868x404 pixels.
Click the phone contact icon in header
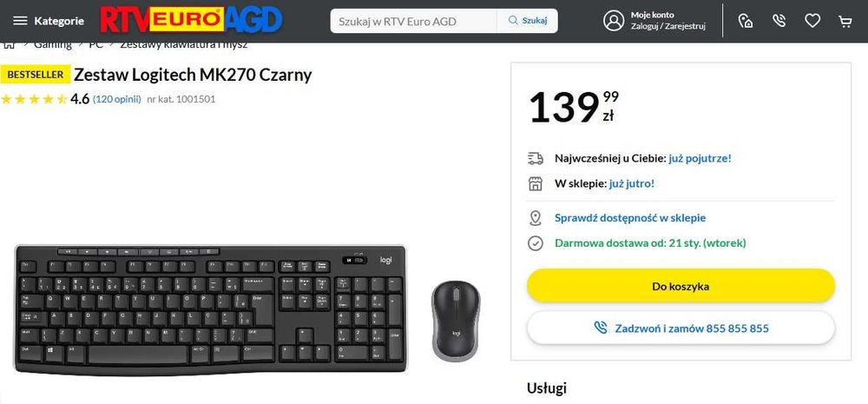click(779, 21)
